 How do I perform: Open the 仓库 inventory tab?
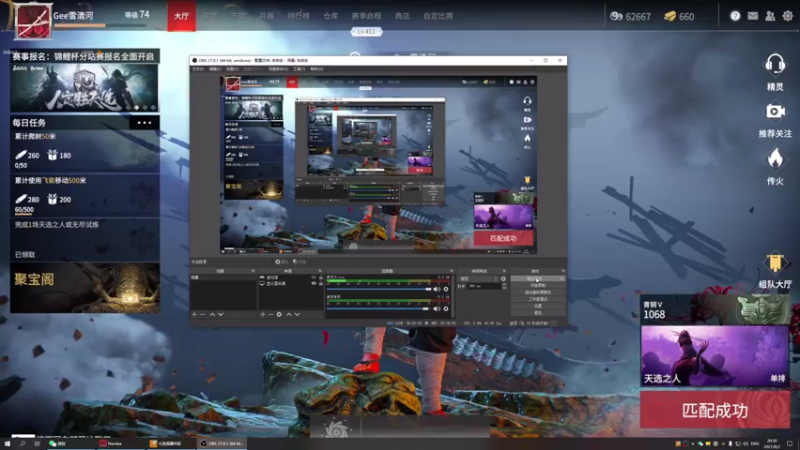pos(331,16)
